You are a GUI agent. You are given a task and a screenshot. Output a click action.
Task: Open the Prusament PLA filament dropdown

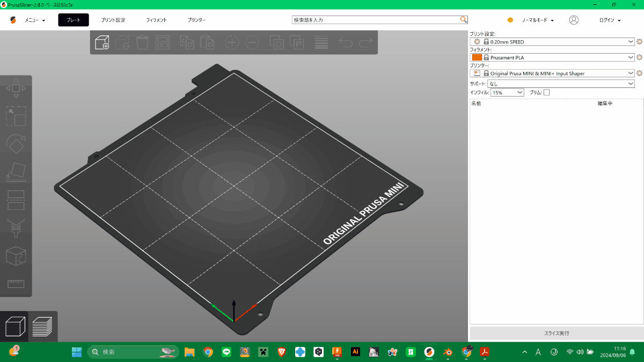pyautogui.click(x=552, y=57)
